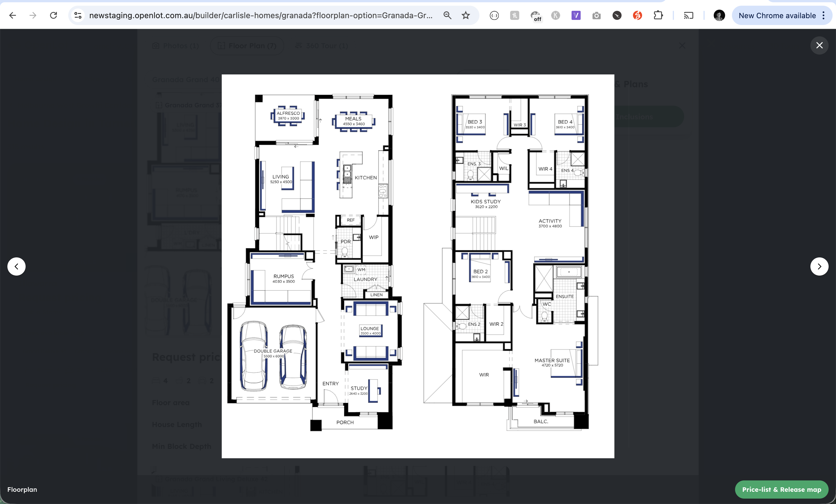Open the camera screenshot extension
Image resolution: width=836 pixels, height=504 pixels.
(597, 15)
